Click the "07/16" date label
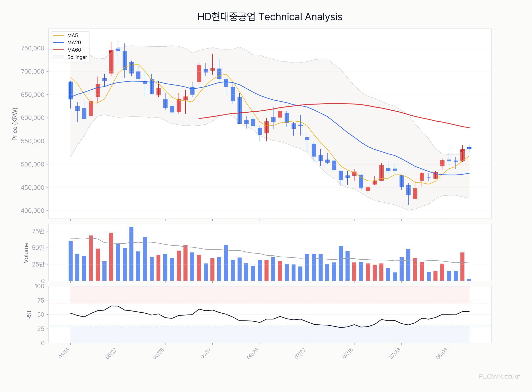Viewport: 532px width, 392px height. coord(348,353)
